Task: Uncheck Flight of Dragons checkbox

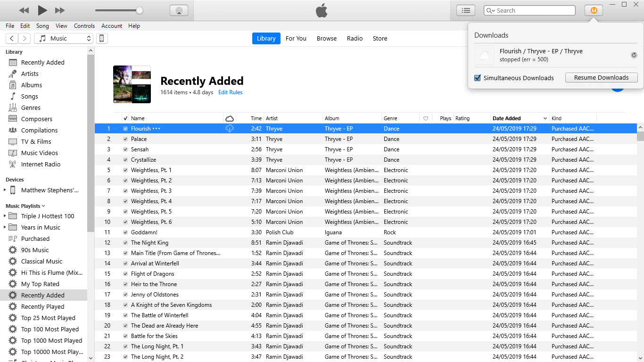Action: (125, 274)
